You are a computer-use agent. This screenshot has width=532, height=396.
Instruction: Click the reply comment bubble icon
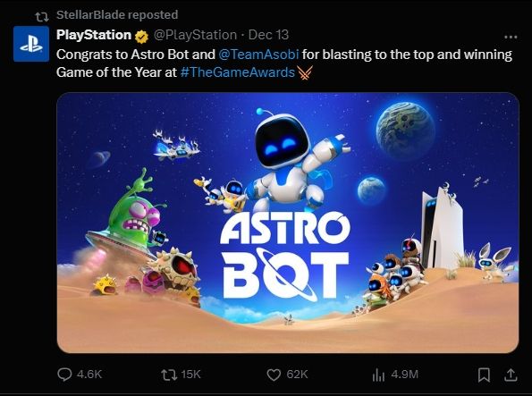(64, 375)
